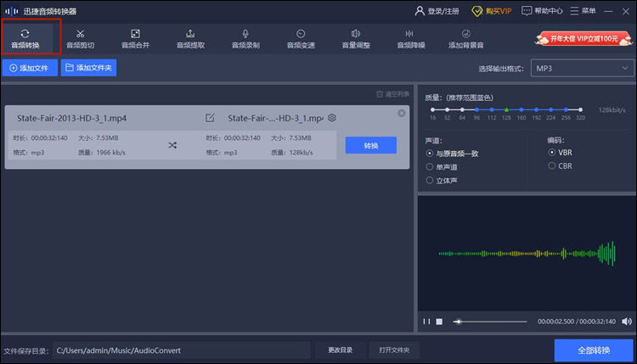The width and height of the screenshot is (637, 364).
Task: Click the blue 转换 convert button
Action: (x=371, y=145)
